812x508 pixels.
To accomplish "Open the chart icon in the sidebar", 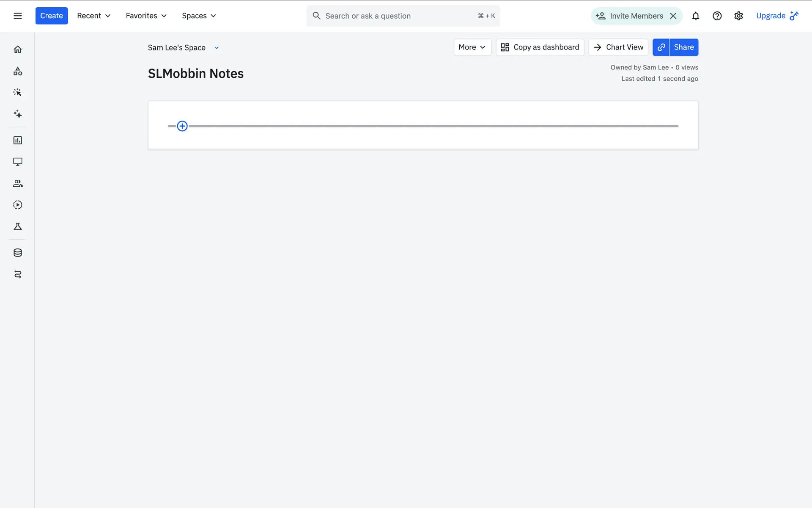I will (x=17, y=141).
